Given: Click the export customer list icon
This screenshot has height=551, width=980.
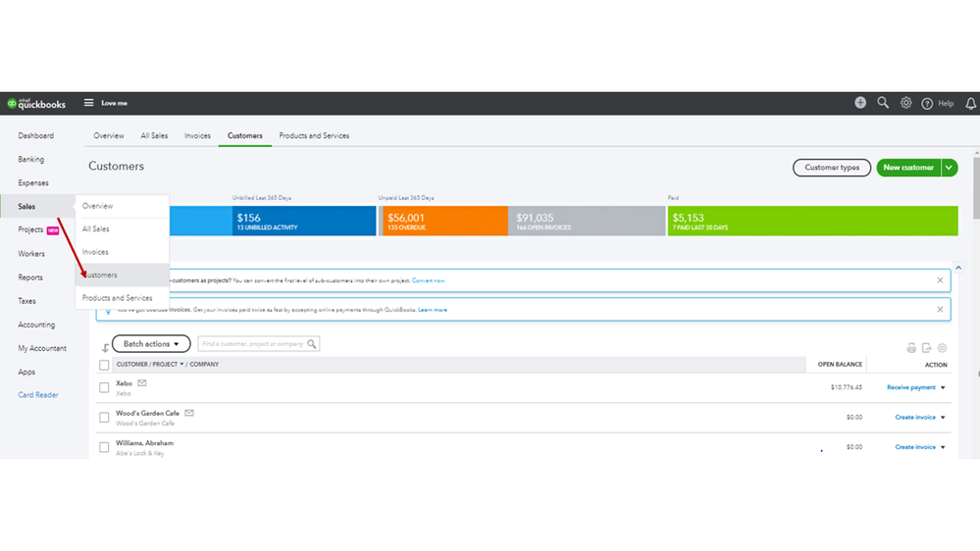Looking at the screenshot, I should (x=926, y=348).
